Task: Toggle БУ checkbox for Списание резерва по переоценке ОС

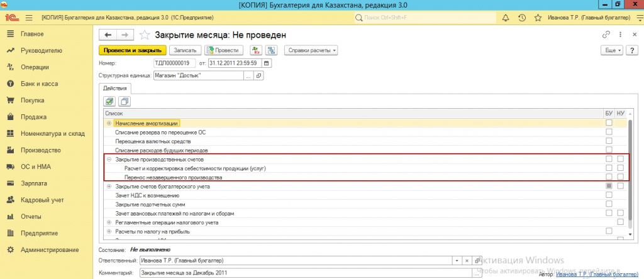Action: 609,132
